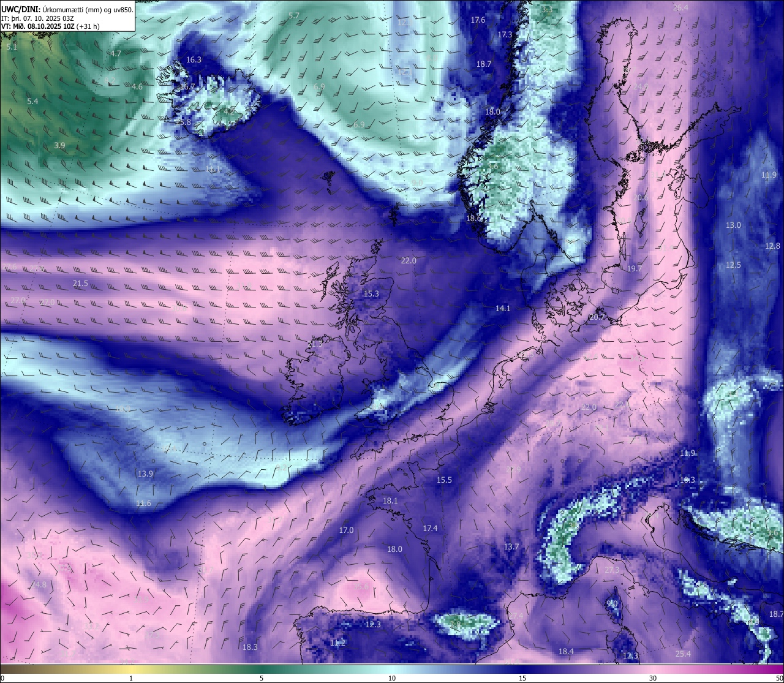The image size is (784, 683).
Task: Click the colorbar label 10
Action: coord(392,678)
